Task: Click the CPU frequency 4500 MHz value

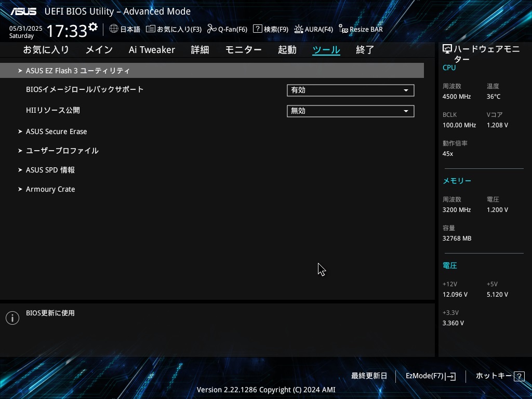Action: [457, 97]
